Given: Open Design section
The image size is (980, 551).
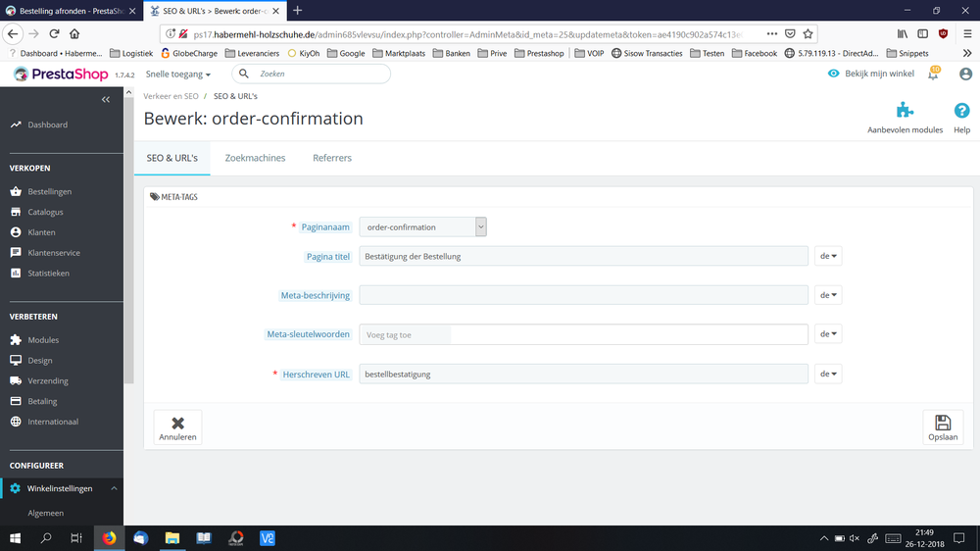Looking at the screenshot, I should click(x=40, y=360).
